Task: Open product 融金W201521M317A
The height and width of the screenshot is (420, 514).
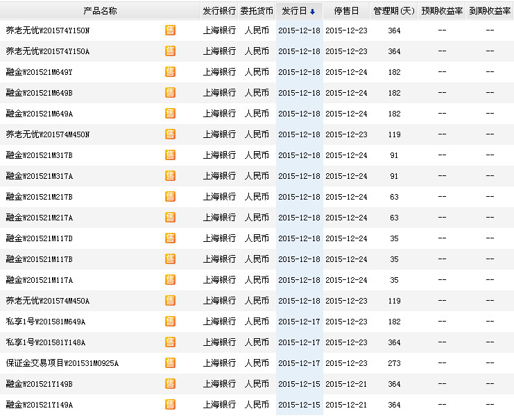Action: pyautogui.click(x=39, y=176)
